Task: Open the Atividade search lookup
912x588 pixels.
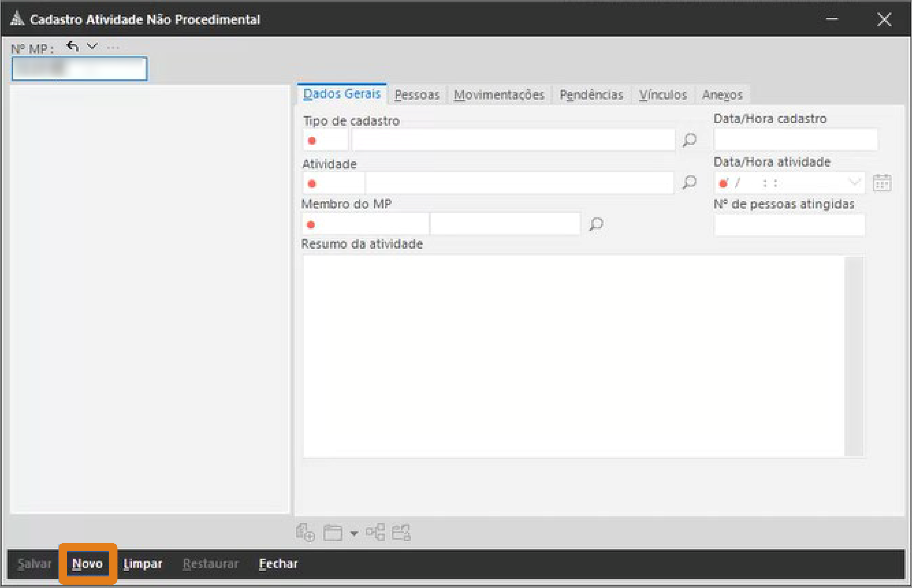Action: pos(689,182)
